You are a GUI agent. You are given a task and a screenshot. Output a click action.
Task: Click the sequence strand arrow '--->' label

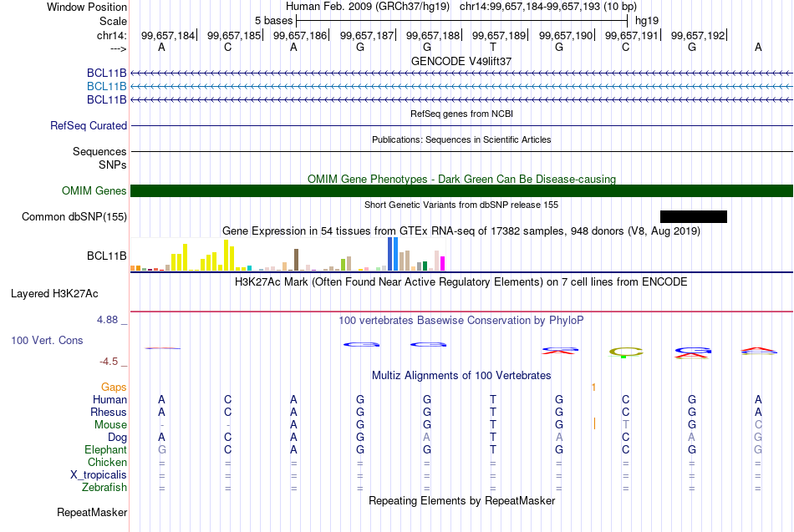118,48
